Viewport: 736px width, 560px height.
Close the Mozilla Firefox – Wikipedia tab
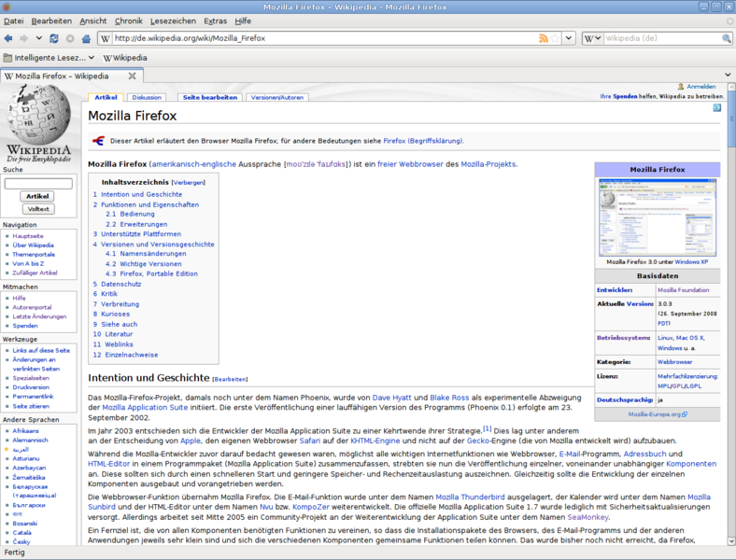[x=133, y=76]
